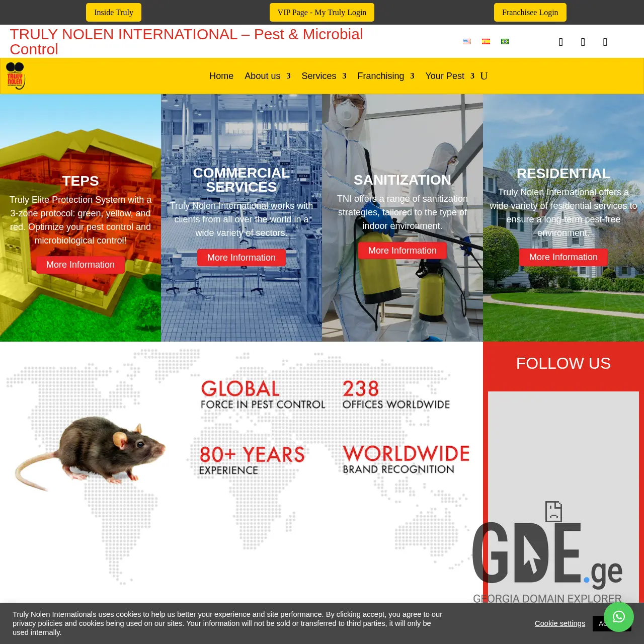Click the COMMERCIAL SERVICES heading
This screenshot has width=644, height=644.
point(242,180)
